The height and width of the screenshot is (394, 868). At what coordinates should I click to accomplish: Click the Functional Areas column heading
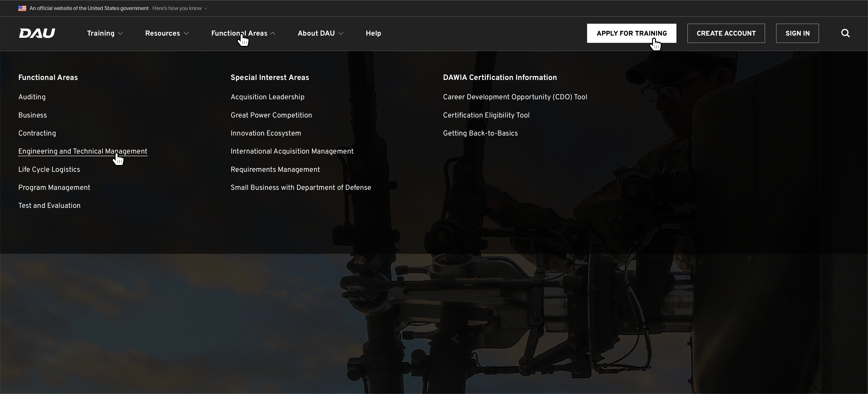(48, 77)
